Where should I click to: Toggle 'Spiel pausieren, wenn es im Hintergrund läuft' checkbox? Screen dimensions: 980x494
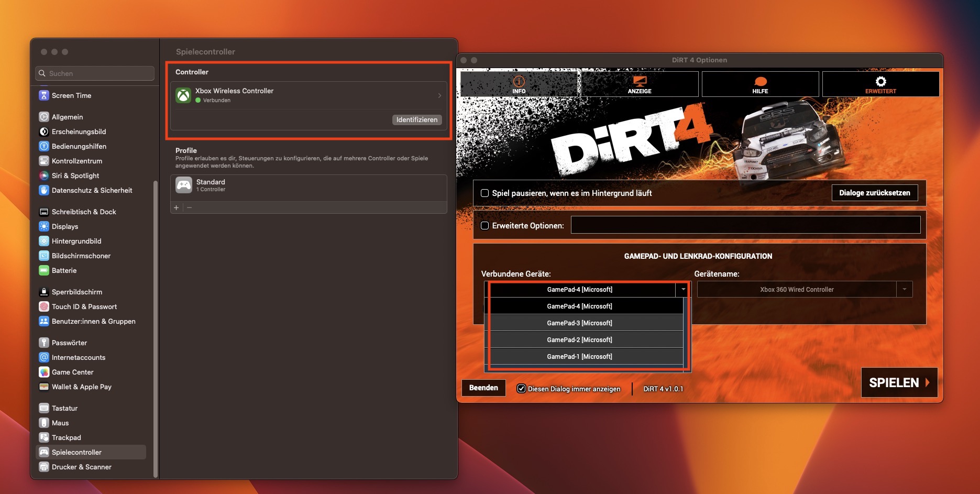485,193
